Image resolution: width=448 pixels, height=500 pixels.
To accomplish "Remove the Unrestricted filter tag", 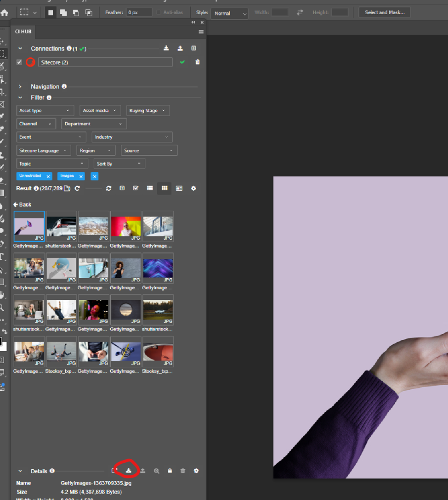I will [48, 176].
